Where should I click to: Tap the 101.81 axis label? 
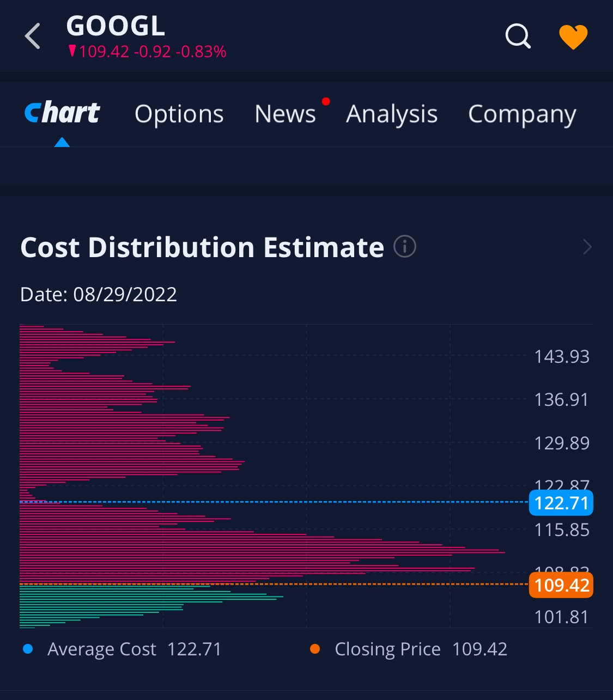tap(562, 617)
